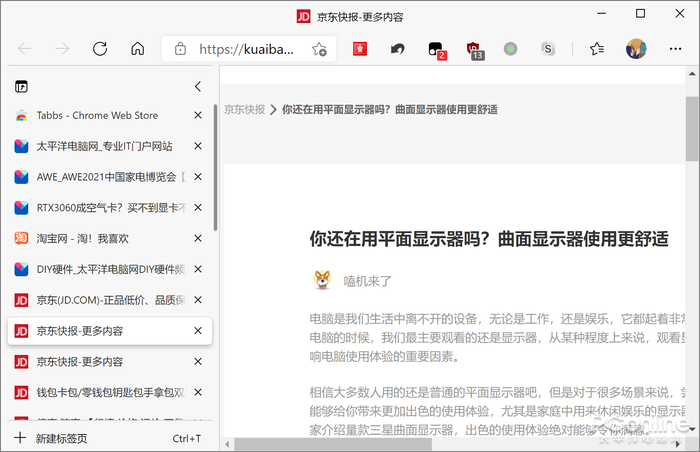Screen dimensions: 700x452
Task: Click the author name 嗑机来了
Action: (x=368, y=281)
